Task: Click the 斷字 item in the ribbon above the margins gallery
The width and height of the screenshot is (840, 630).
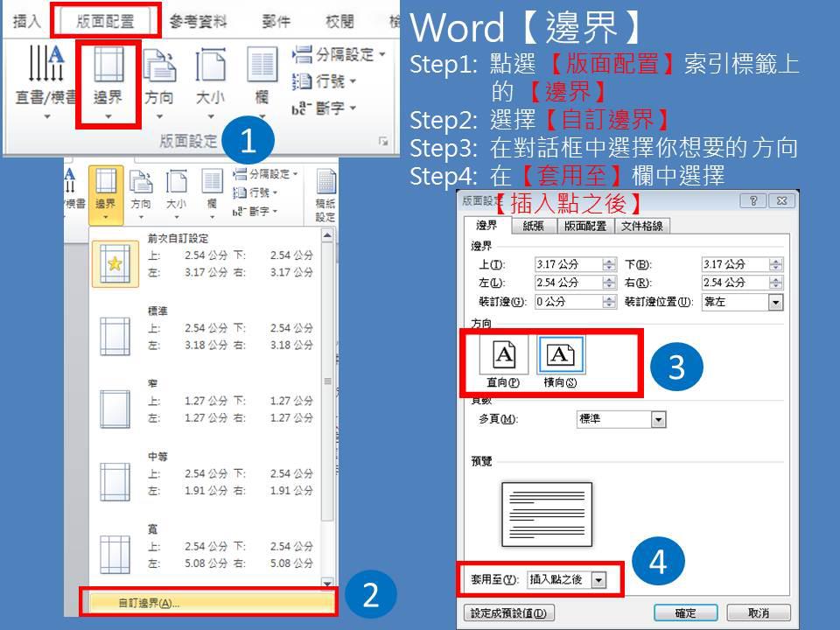Action: [x=255, y=211]
